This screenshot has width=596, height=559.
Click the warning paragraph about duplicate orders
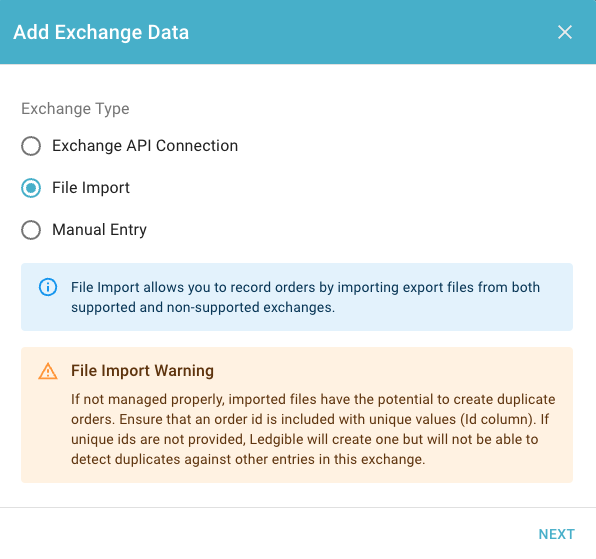click(313, 429)
